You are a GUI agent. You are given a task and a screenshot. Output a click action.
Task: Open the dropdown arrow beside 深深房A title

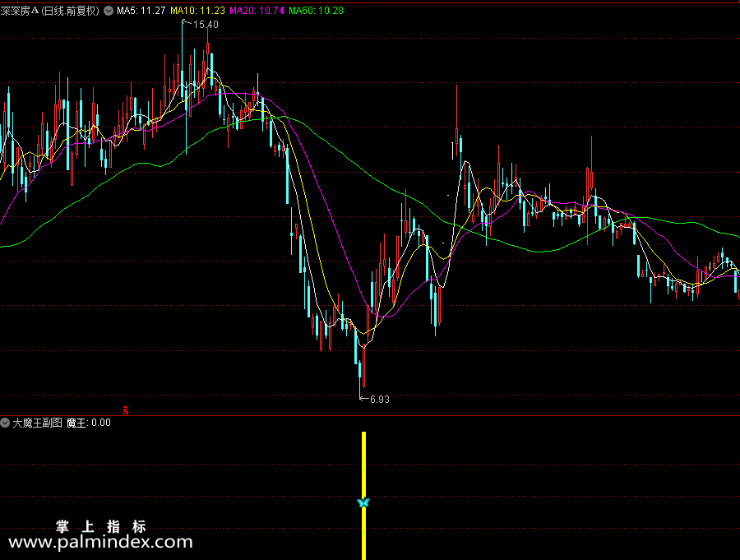[x=109, y=11]
